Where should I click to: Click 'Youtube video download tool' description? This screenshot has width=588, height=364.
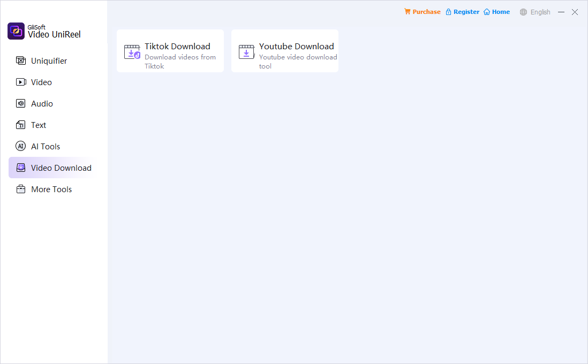(298, 62)
